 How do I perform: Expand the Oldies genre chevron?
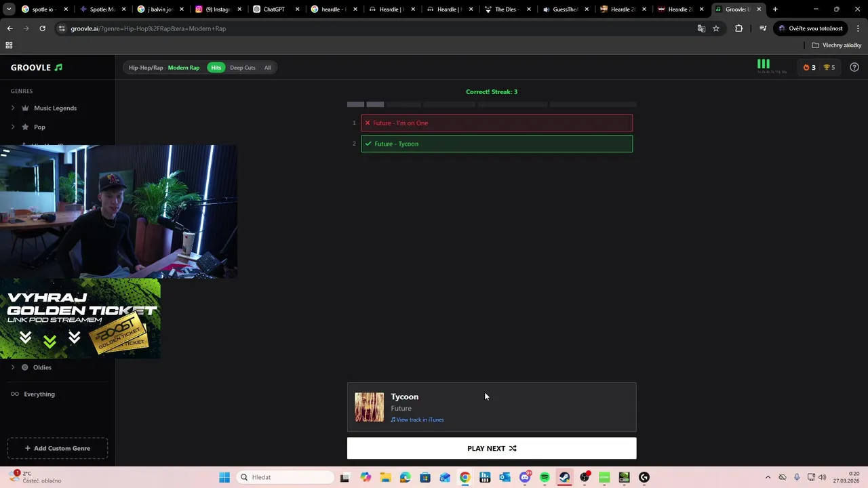[x=13, y=367]
